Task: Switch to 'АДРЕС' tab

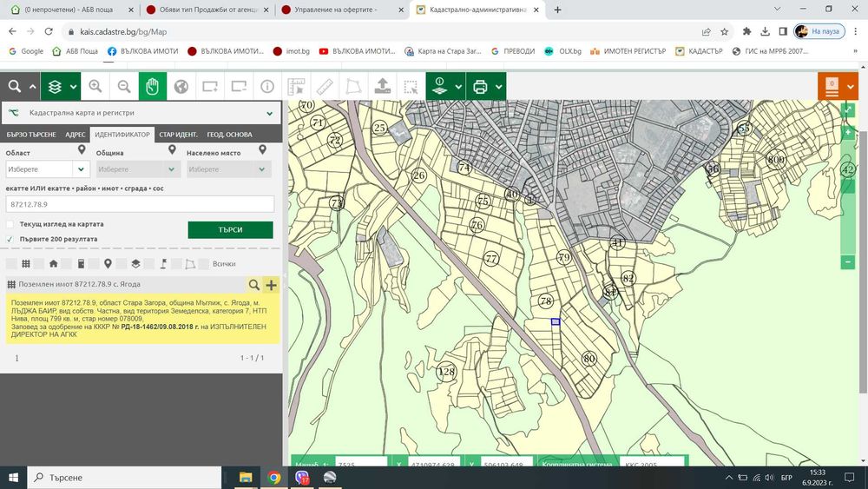Action: [x=76, y=135]
